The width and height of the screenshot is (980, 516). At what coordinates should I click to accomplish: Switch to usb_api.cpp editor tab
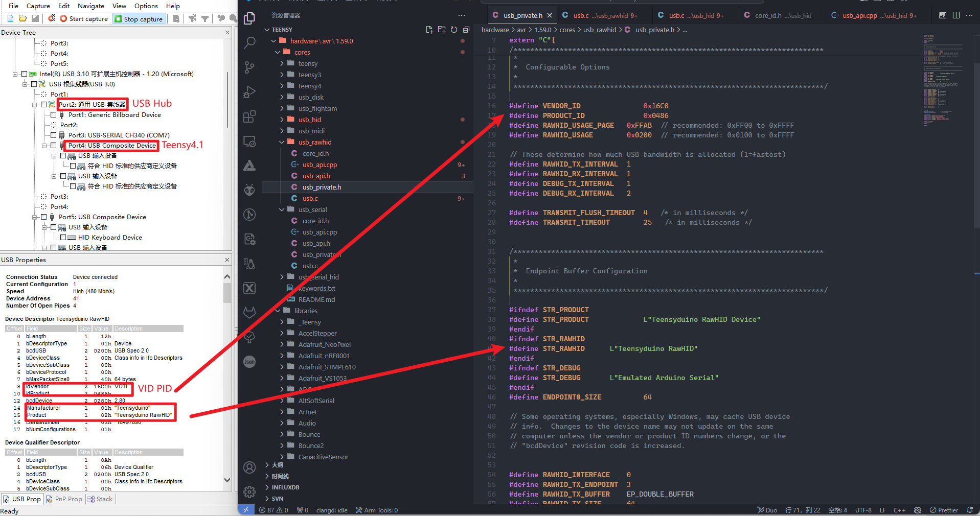pos(878,15)
